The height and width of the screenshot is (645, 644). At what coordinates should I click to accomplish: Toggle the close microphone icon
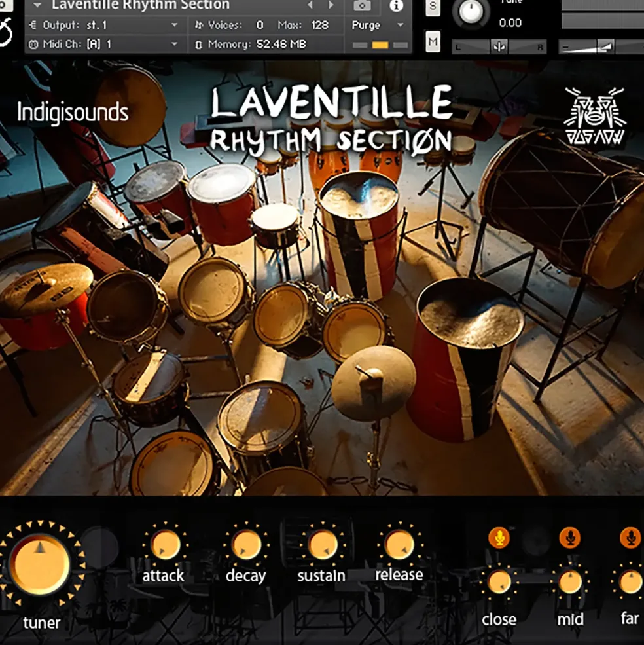(499, 538)
